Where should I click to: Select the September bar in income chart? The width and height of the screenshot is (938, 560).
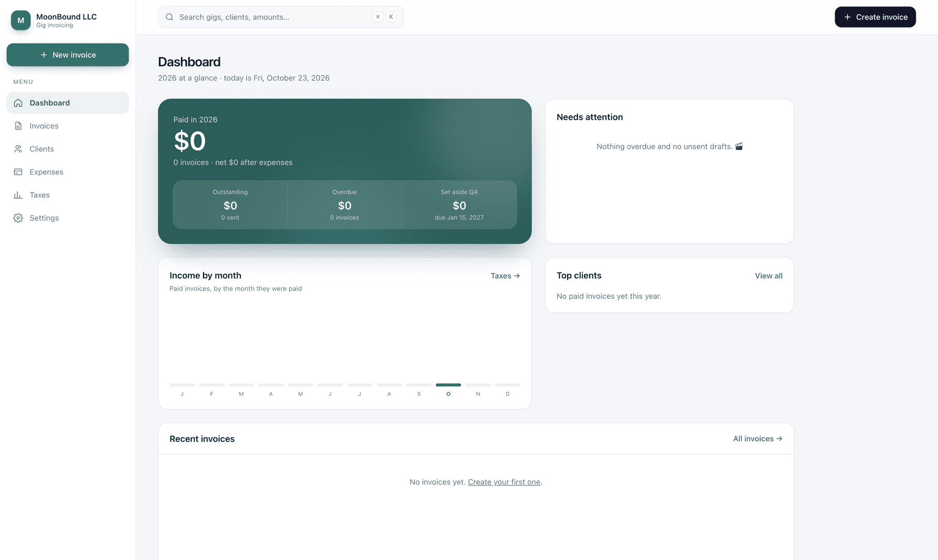click(419, 385)
